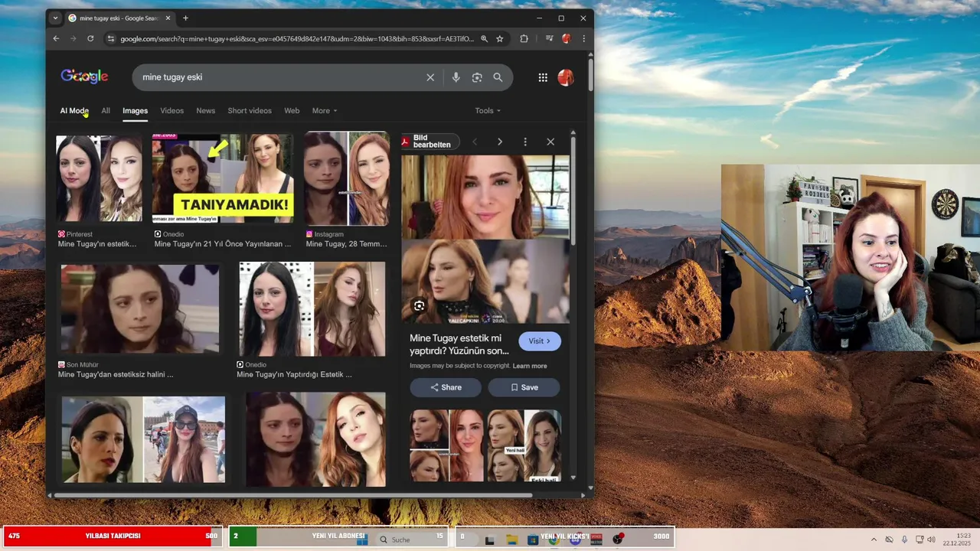Open the Chrome profile avatar in the toolbar

567,38
